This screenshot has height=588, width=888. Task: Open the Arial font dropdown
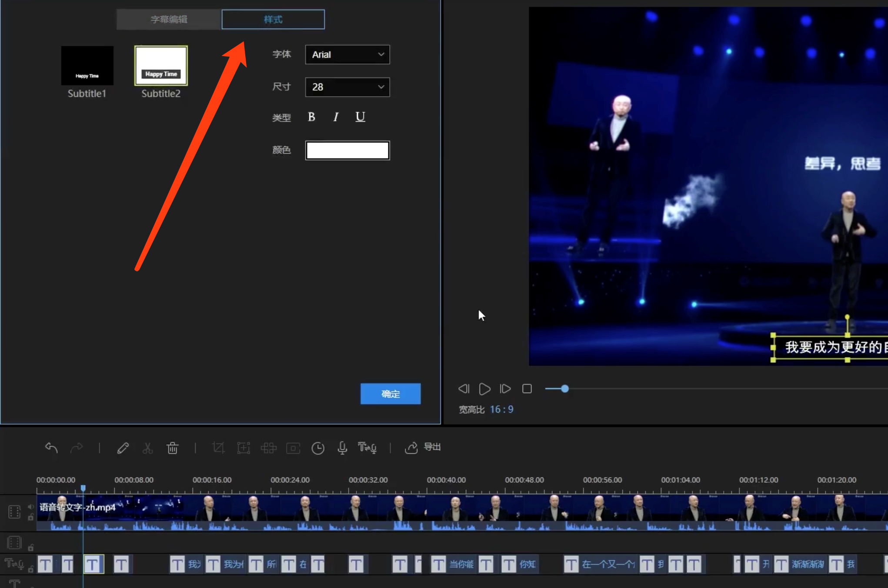point(347,55)
